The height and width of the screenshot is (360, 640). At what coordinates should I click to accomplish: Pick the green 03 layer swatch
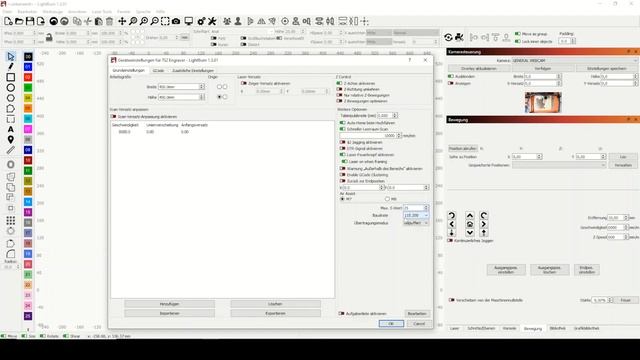click(28, 87)
